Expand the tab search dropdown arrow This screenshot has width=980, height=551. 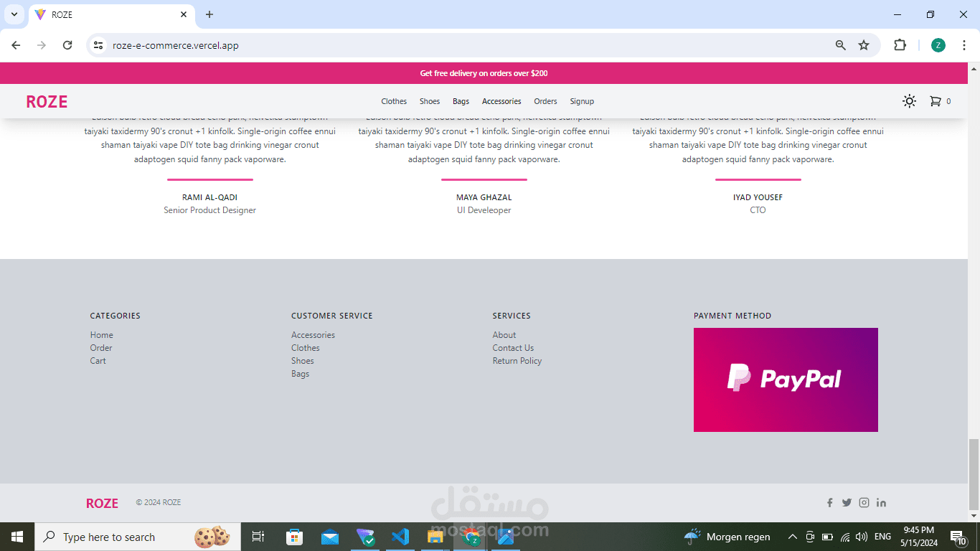point(14,14)
